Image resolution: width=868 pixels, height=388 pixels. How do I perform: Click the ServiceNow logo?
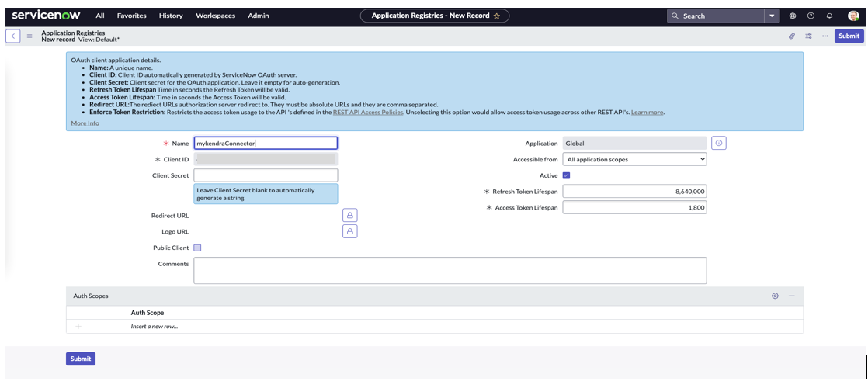(x=47, y=15)
